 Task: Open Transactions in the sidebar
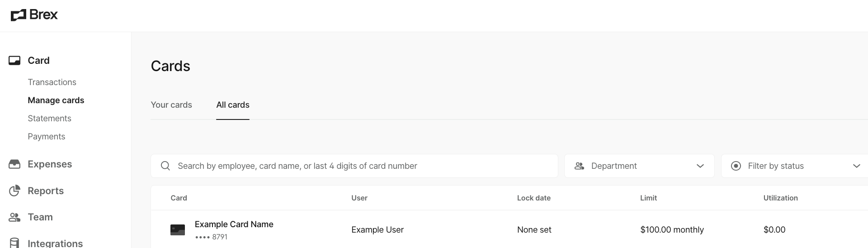click(x=52, y=82)
